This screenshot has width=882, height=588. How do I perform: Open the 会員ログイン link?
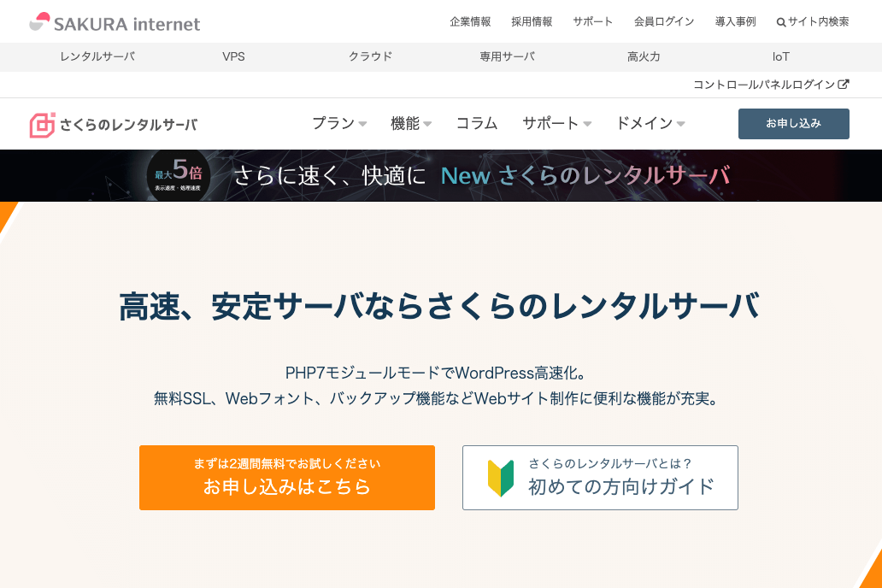[x=663, y=22]
